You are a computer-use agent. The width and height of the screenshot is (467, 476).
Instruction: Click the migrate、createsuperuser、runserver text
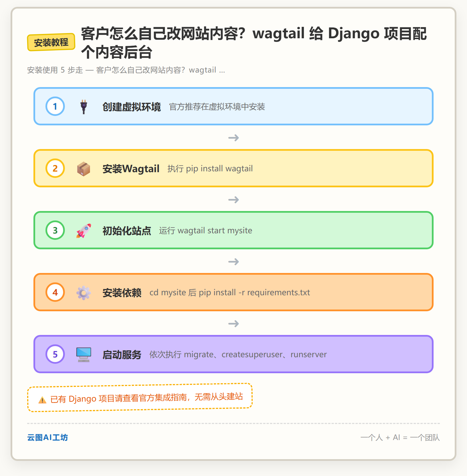pos(255,354)
